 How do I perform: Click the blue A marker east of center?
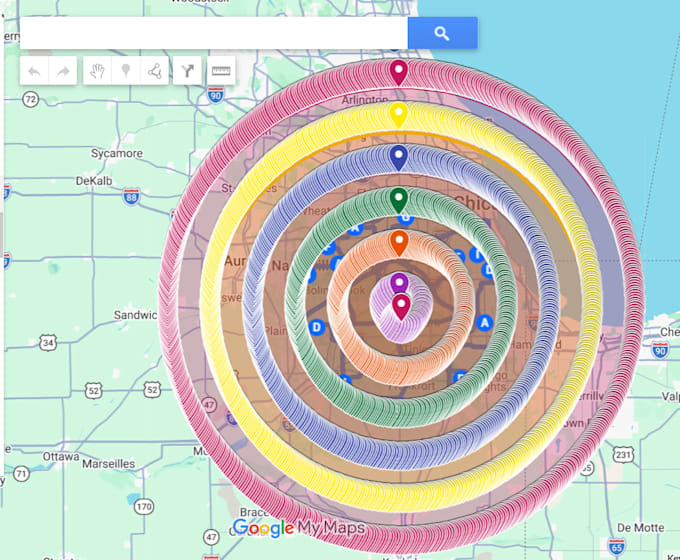(x=484, y=323)
